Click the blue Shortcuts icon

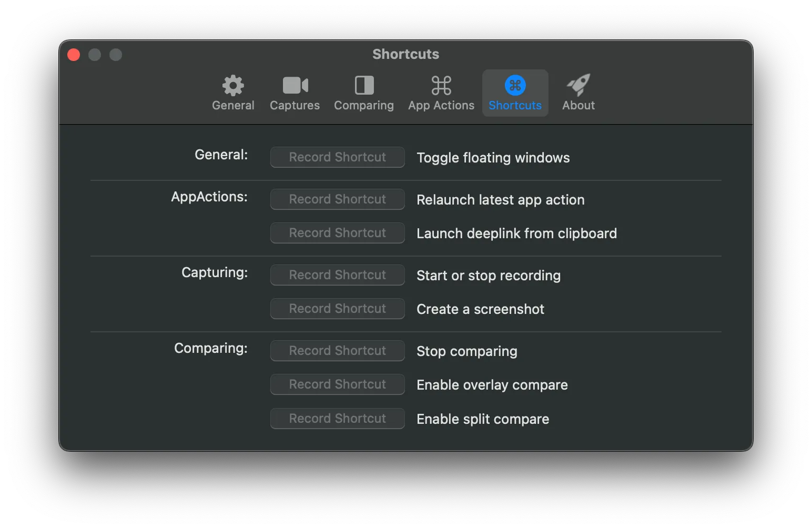[515, 85]
